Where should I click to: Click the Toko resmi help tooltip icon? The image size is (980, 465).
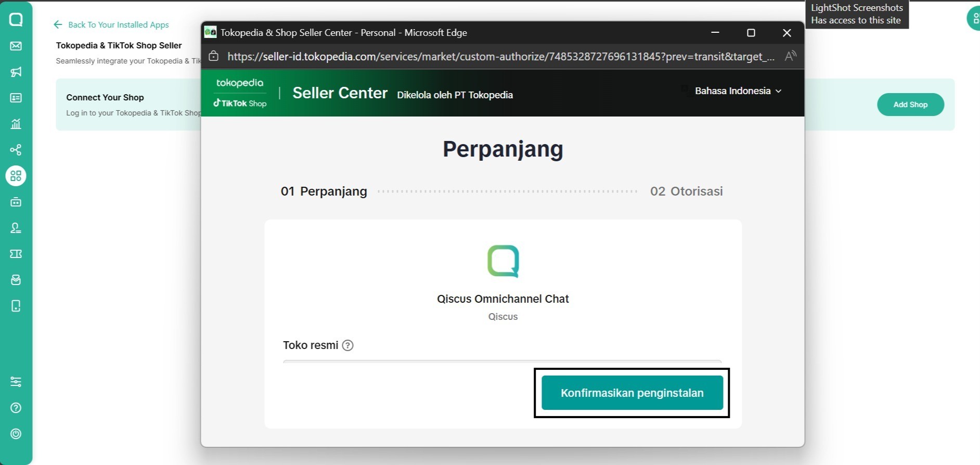click(348, 345)
